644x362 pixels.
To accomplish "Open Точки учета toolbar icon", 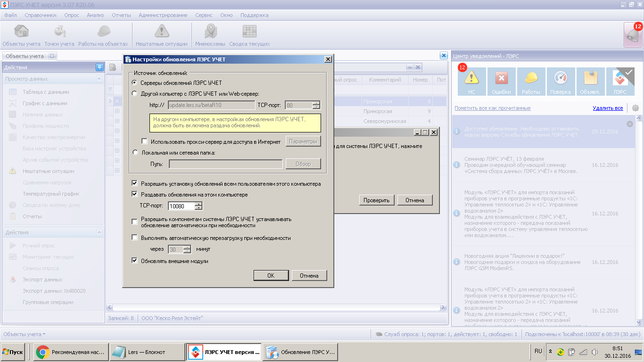I will point(59,35).
